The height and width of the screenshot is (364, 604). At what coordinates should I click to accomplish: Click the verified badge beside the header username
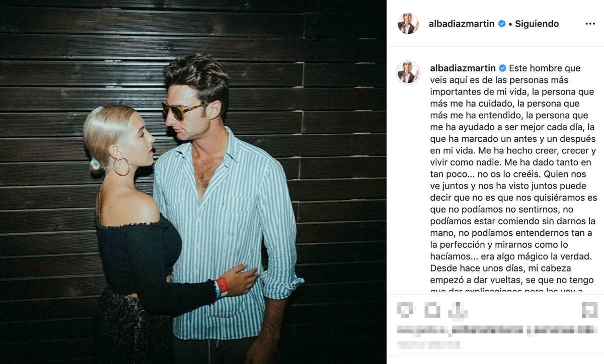pyautogui.click(x=501, y=24)
